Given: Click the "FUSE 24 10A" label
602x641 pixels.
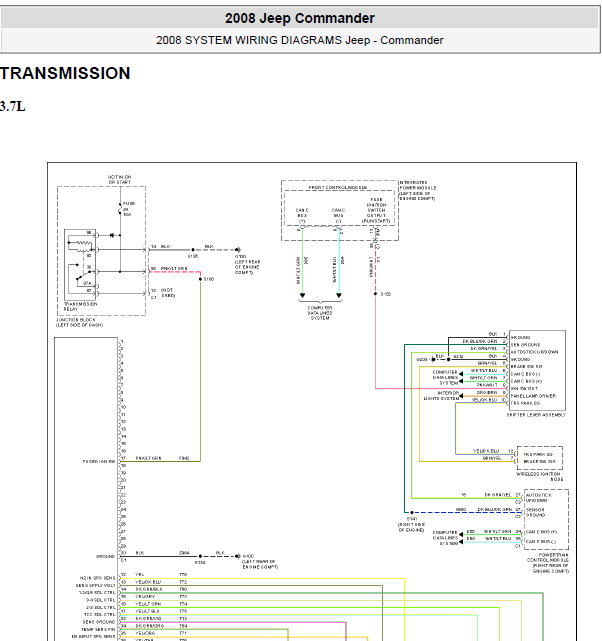Looking at the screenshot, I should point(128,209).
